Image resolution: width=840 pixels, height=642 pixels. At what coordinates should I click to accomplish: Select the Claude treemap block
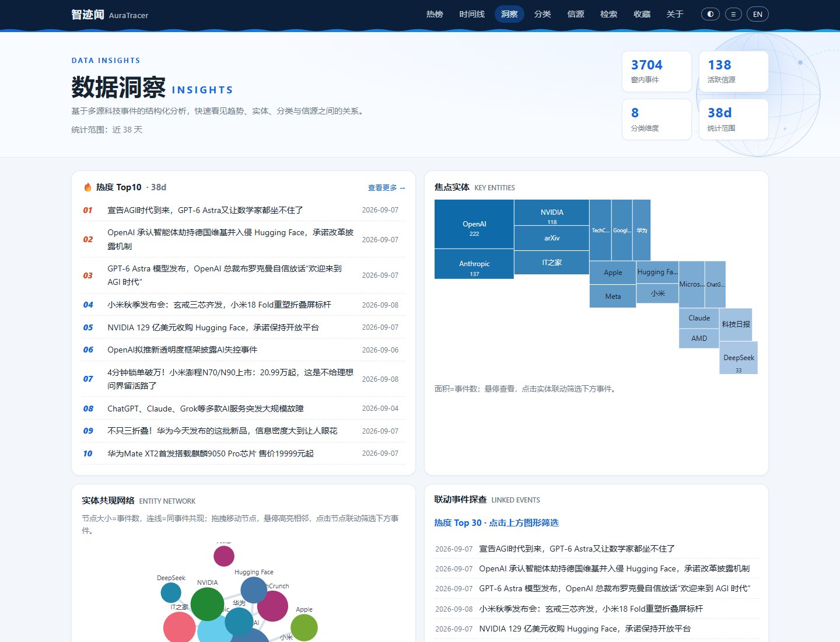[699, 318]
